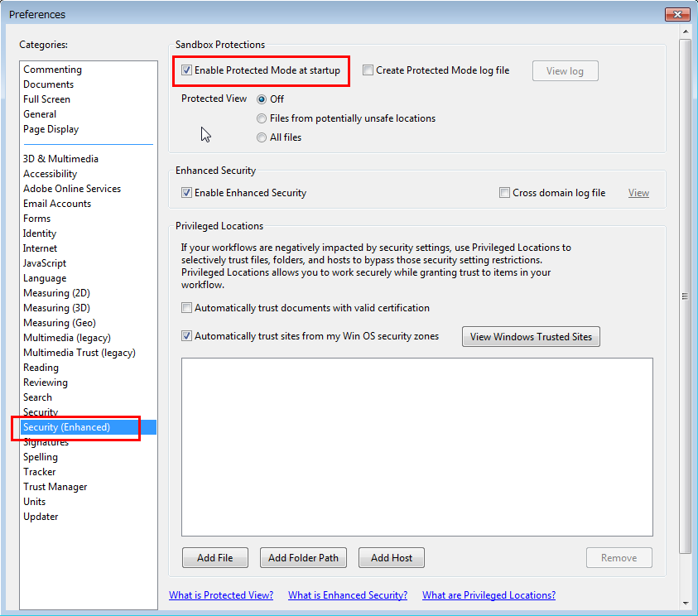The width and height of the screenshot is (698, 616).
Task: Uncheck Automatically trust sites from Win OS zones
Action: point(186,336)
